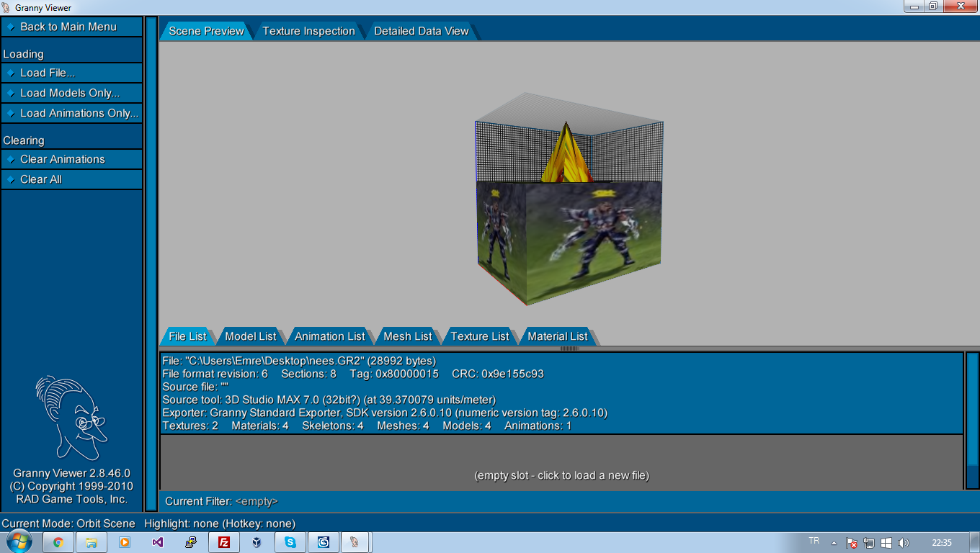Select the File List tab
This screenshot has height=553, width=980.
187,336
